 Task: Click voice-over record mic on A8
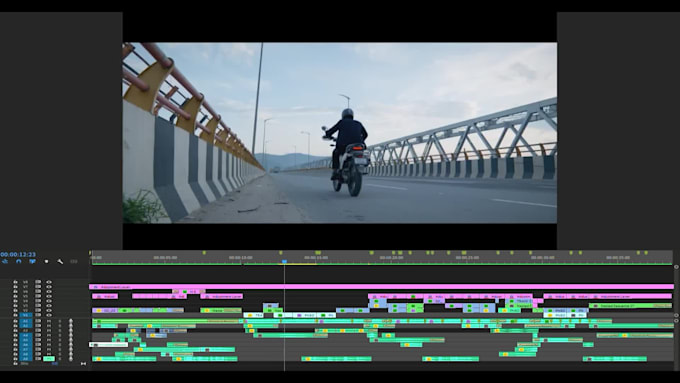71,354
